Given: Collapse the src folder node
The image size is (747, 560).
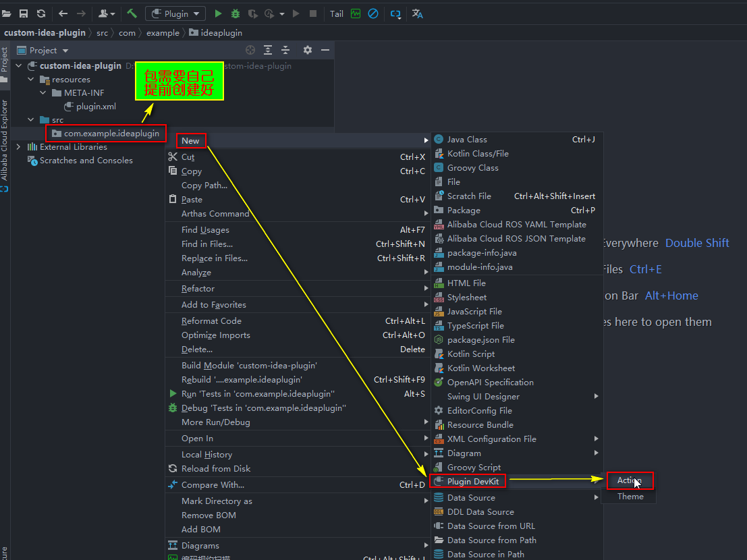Looking at the screenshot, I should click(x=30, y=119).
